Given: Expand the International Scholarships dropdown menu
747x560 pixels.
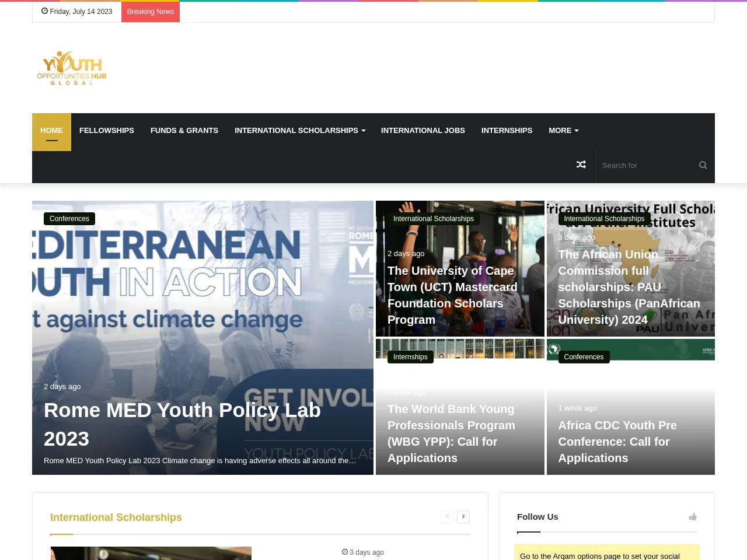Looking at the screenshot, I should point(300,131).
